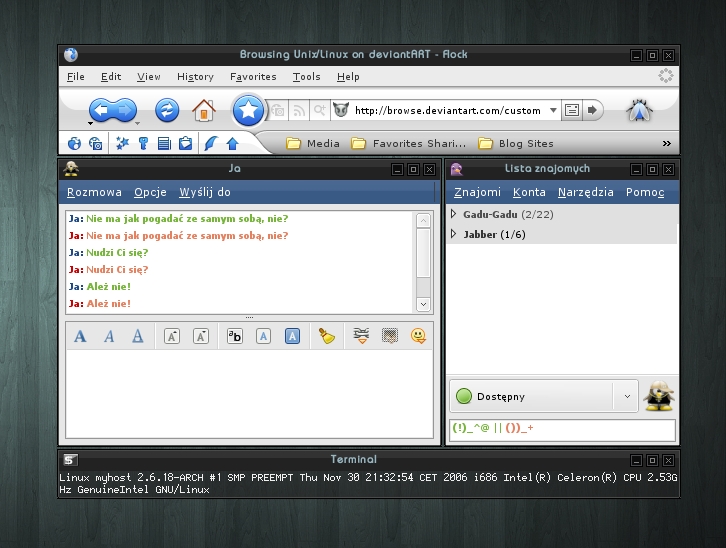Screen dimensions: 726x548
Task: Go to the home page icon
Action: click(x=204, y=110)
